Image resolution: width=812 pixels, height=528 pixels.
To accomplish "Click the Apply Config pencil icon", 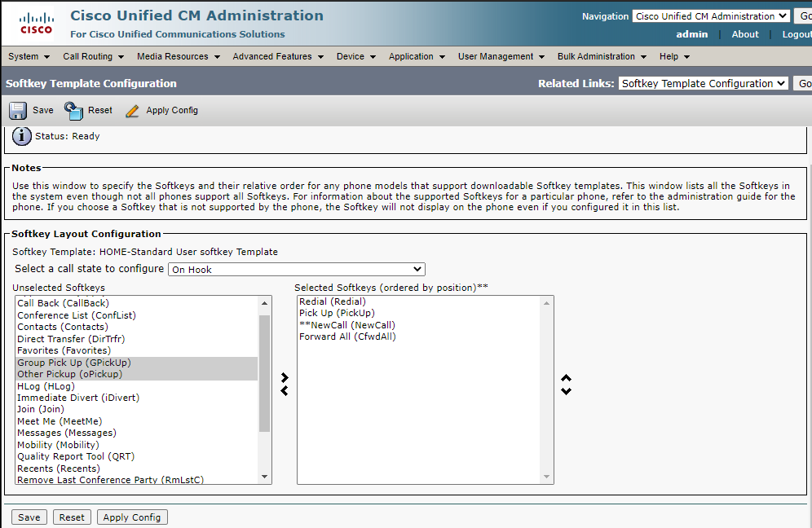I will pos(132,111).
